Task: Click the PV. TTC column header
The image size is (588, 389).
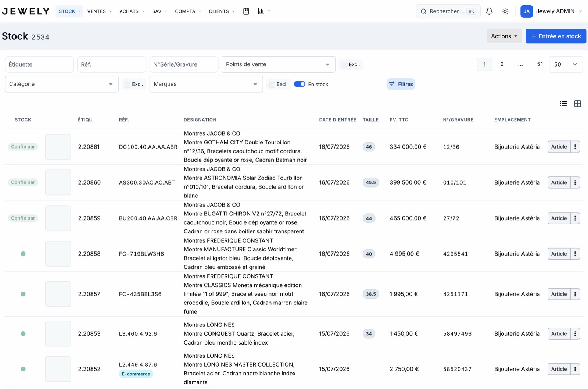Action: coord(399,120)
